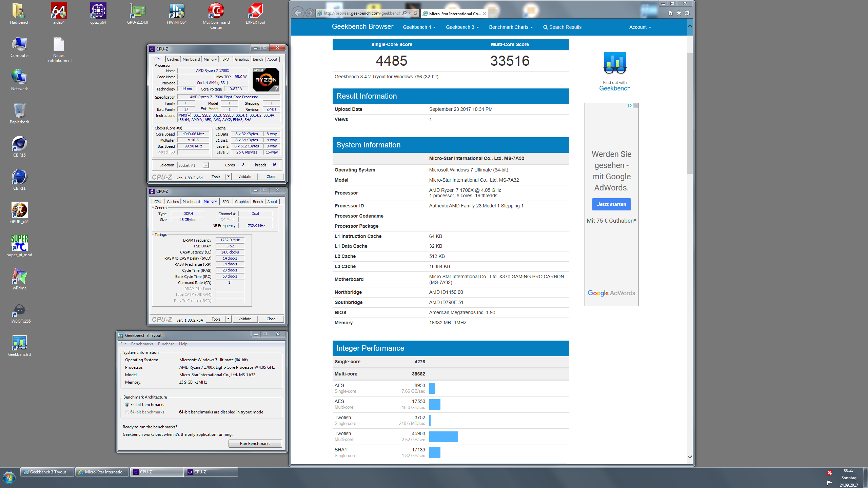Open the Socket #1 selection combo box
The image size is (868, 488).
(x=193, y=165)
